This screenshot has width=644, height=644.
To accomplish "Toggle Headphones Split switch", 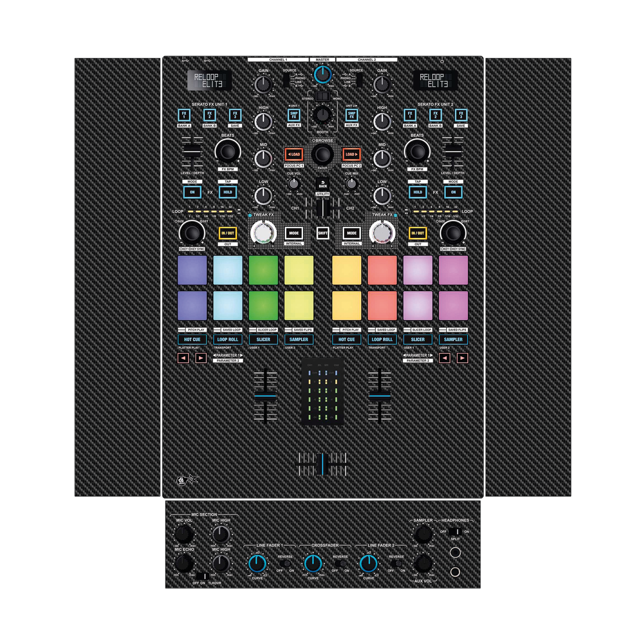I will pos(455,532).
